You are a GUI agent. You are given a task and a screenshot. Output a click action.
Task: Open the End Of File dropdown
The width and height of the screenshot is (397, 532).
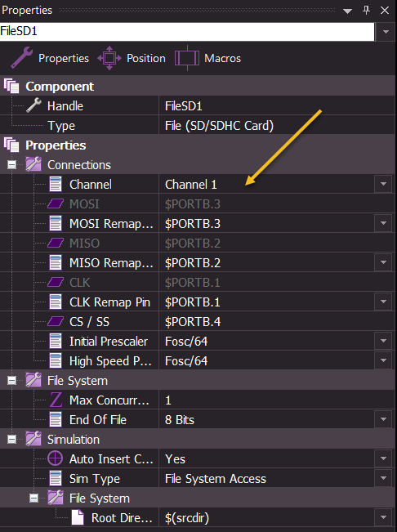coord(383,420)
